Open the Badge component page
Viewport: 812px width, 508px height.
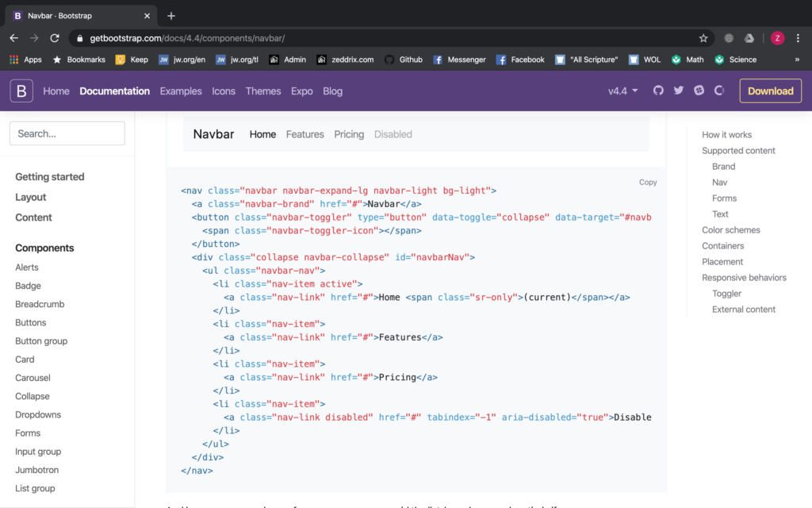click(28, 286)
